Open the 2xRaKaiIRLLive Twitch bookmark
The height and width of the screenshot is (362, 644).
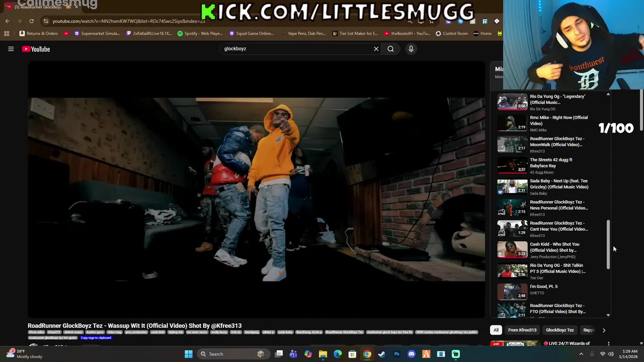pos(149,34)
